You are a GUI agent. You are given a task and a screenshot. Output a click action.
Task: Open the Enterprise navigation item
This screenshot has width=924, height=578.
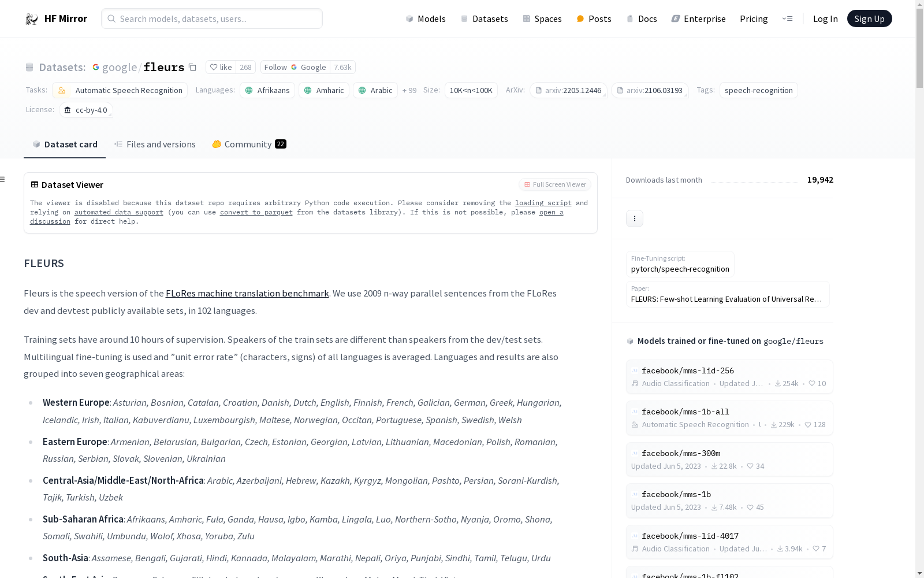tap(699, 18)
